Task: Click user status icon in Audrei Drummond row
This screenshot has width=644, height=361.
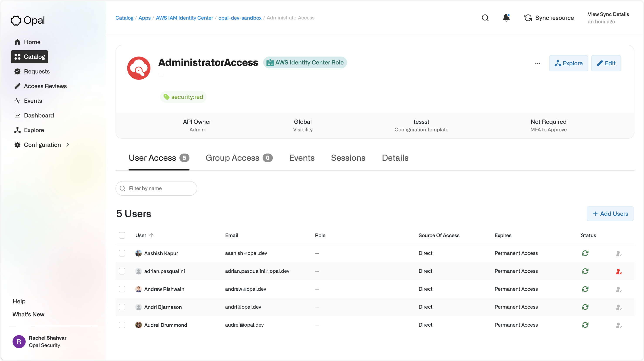Action: tap(619, 326)
